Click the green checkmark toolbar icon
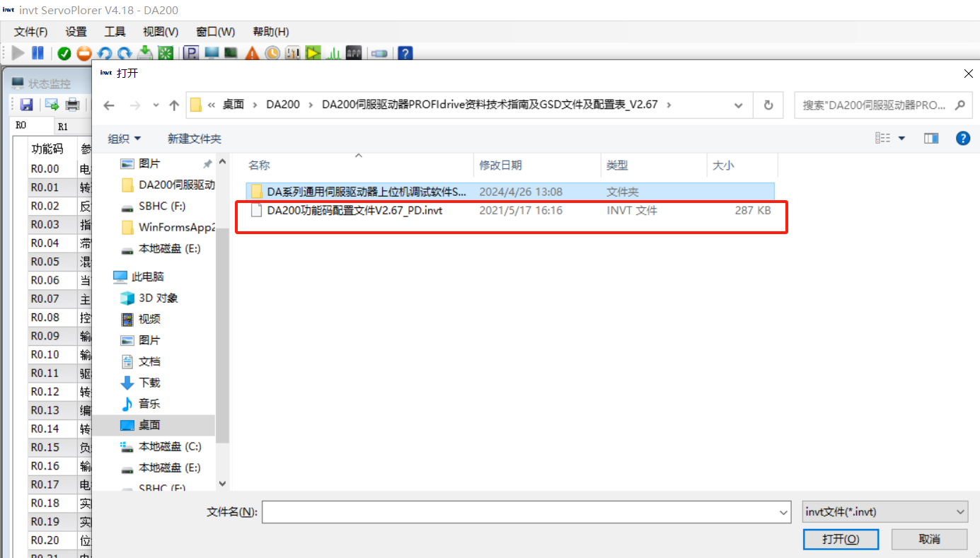This screenshot has height=558, width=980. 64,53
